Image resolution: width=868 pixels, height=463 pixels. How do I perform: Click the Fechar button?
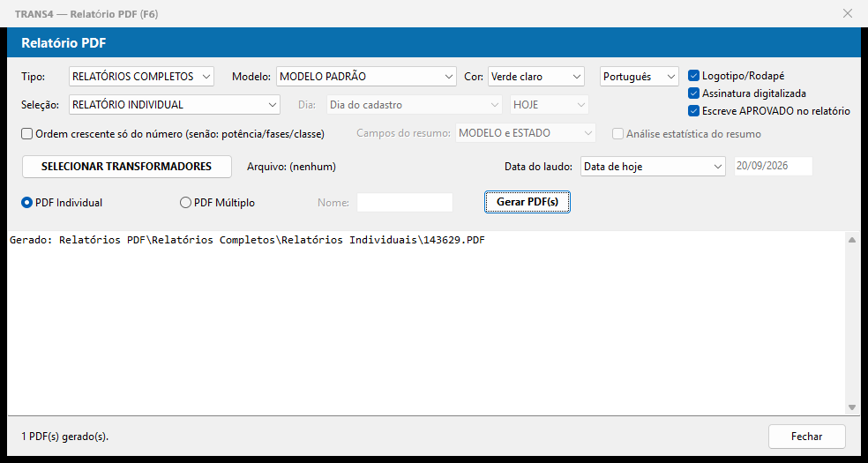coord(806,437)
